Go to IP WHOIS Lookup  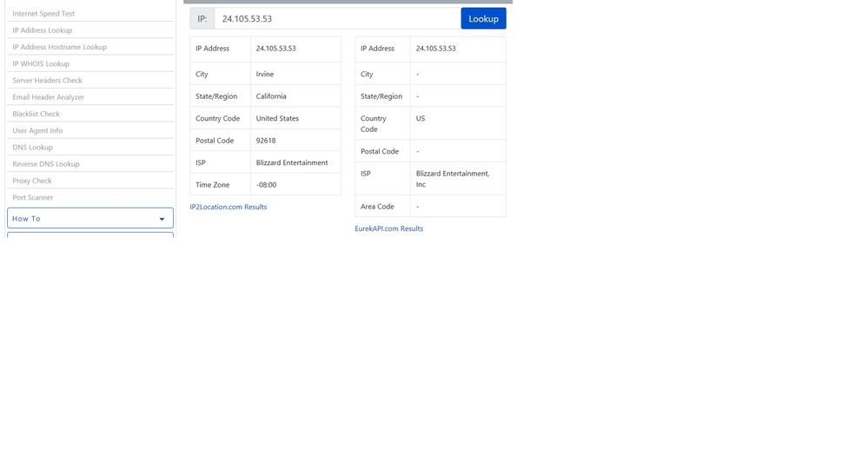(41, 63)
